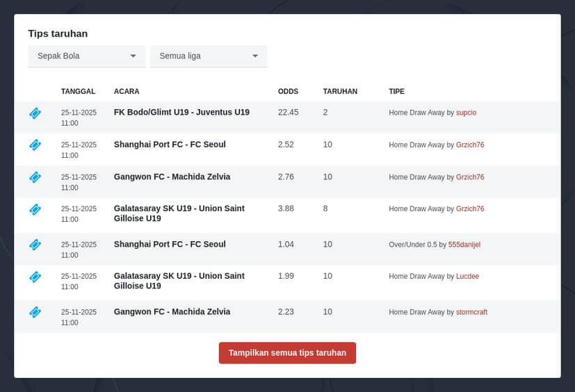
Task: Click Grzich76 link in the odds 3.88 row
Action: coord(470,209)
